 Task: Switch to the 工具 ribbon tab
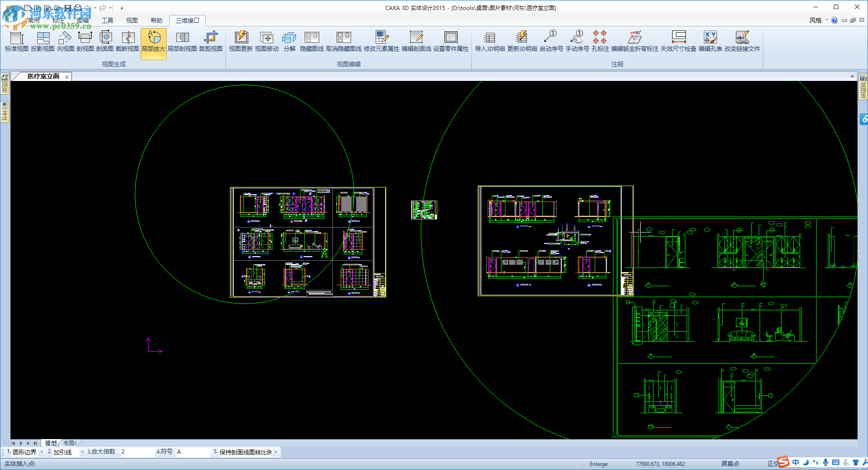click(107, 20)
